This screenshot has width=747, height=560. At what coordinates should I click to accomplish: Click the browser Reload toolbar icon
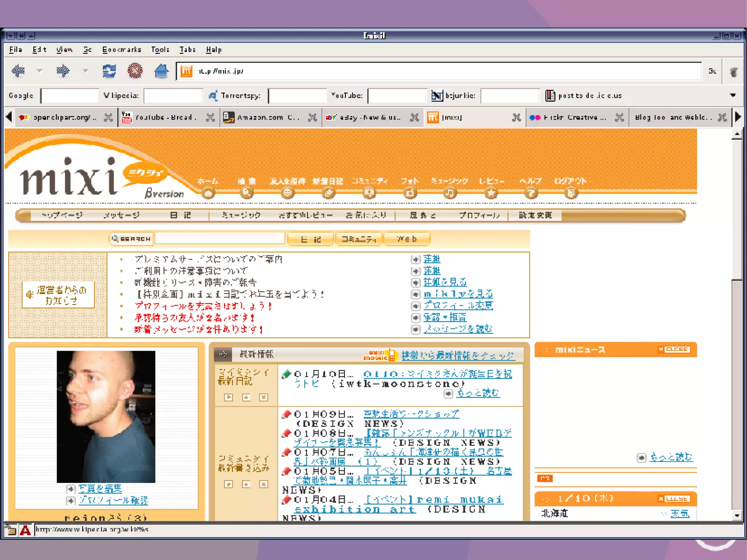pos(109,71)
